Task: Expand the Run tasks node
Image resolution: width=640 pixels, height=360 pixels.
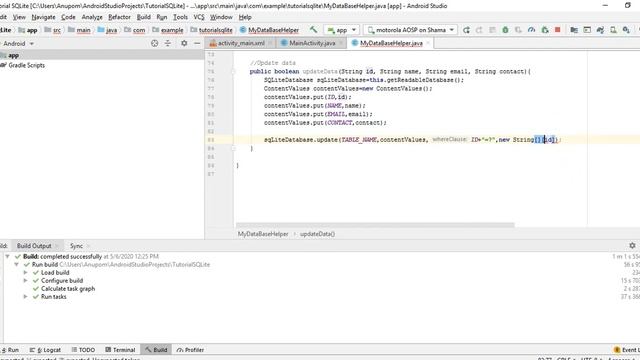Action: [x=25, y=296]
